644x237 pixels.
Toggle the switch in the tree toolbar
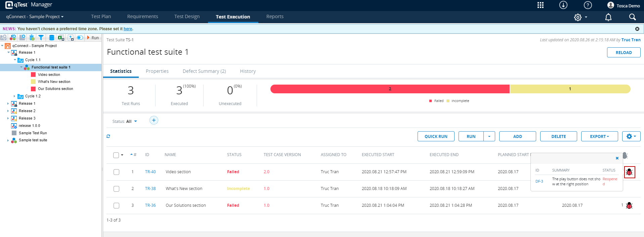pyautogui.click(x=80, y=38)
